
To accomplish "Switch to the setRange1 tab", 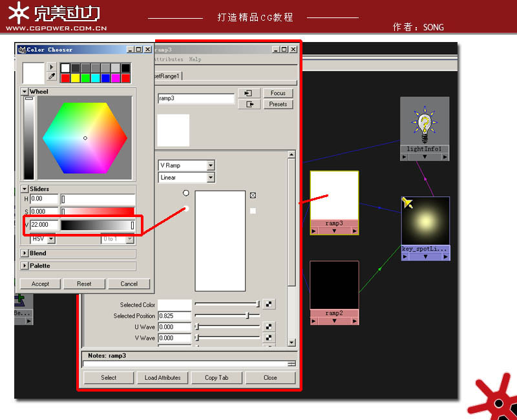I will 168,76.
